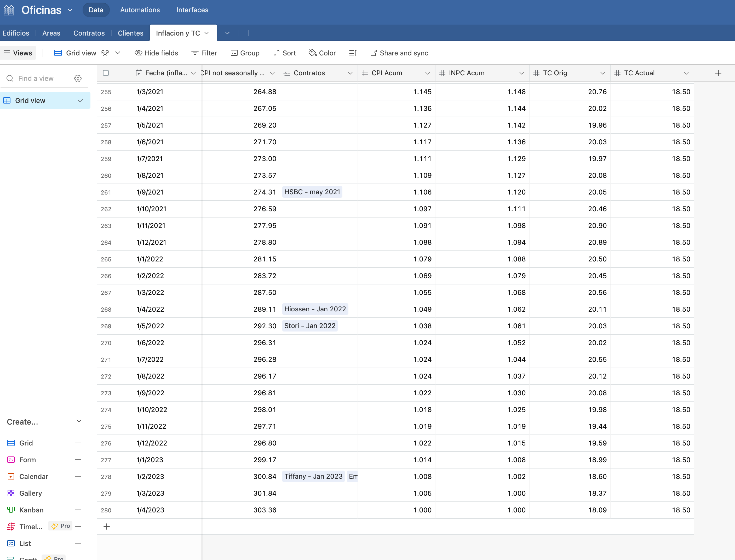Add a new field column plus
The width and height of the screenshot is (735, 560).
(718, 73)
